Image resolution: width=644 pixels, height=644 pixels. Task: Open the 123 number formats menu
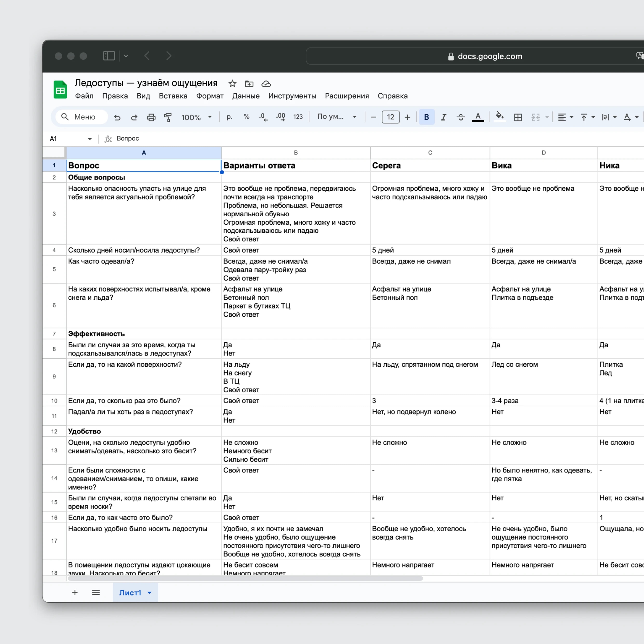coord(298,117)
